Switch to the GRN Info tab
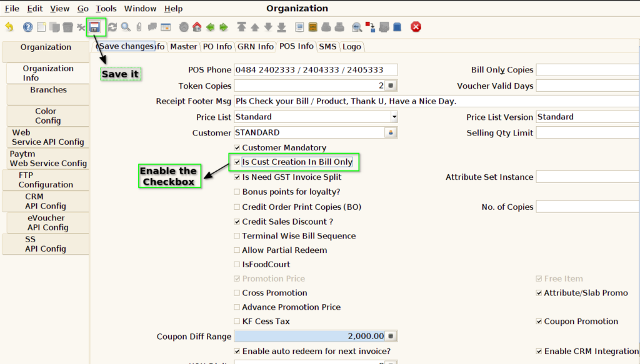 [256, 46]
